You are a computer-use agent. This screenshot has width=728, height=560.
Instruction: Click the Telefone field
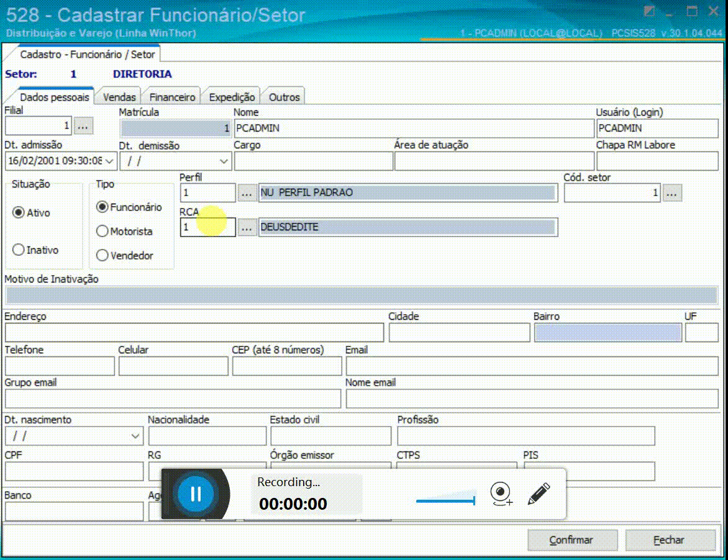60,366
